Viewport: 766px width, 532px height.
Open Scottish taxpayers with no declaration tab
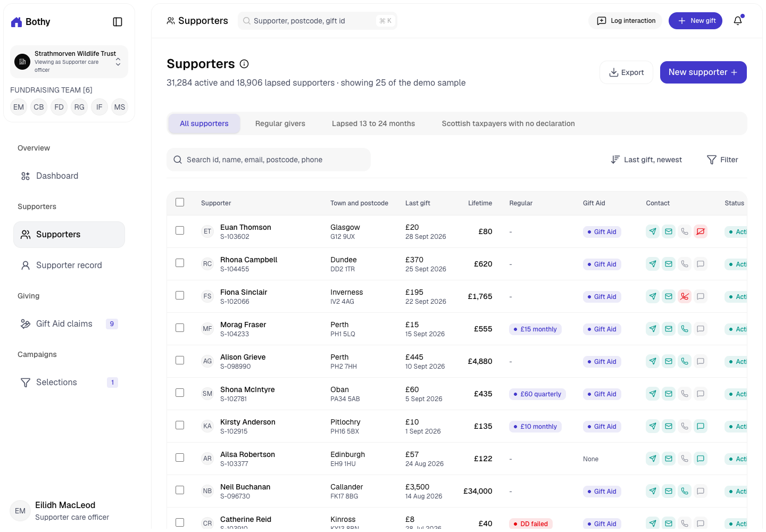pos(508,123)
